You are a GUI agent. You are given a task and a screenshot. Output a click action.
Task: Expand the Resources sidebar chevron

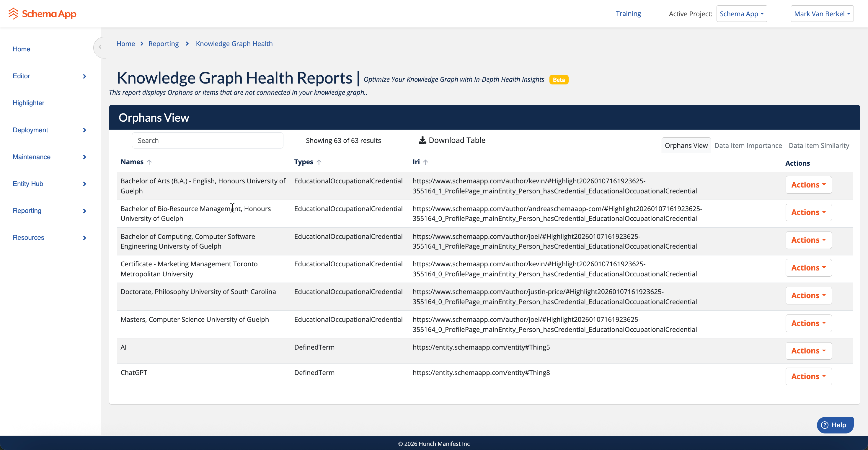click(84, 238)
